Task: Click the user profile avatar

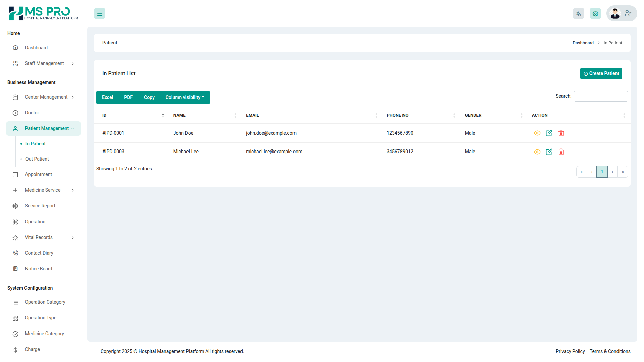Action: [615, 13]
